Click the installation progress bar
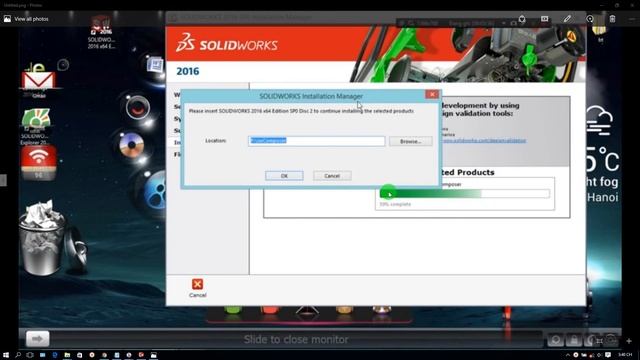Screen dimensions: 640x360 coord(464,194)
